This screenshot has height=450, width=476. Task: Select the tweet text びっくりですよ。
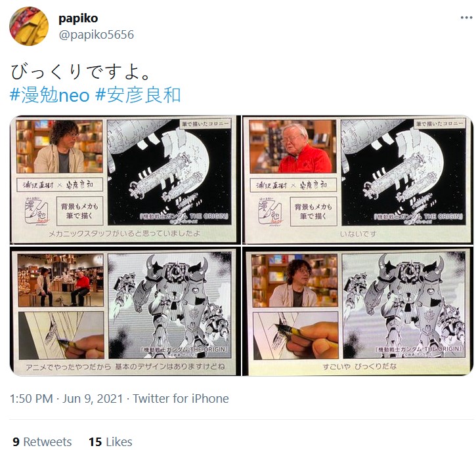pos(81,72)
